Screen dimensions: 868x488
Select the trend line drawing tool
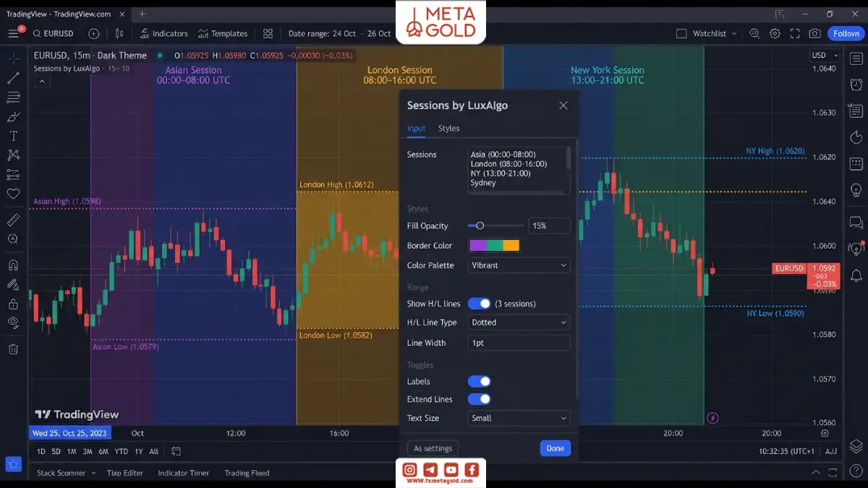click(x=13, y=78)
